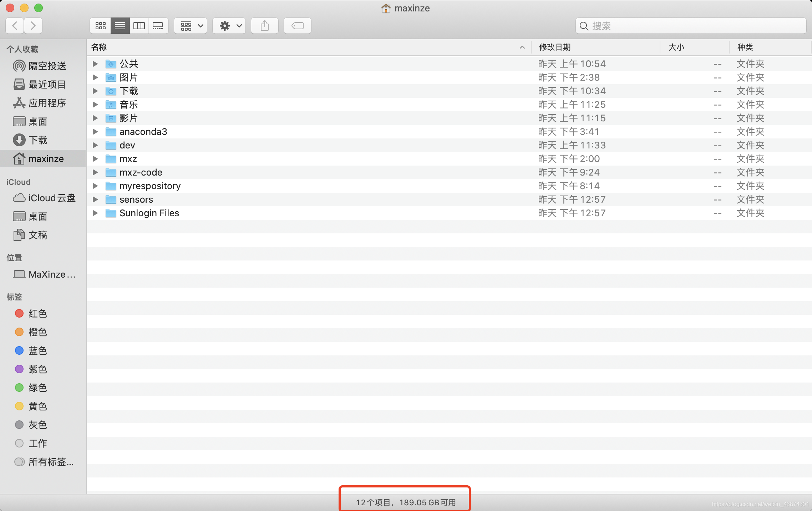812x511 pixels.
Task: Expand the myrespository folder
Action: (95, 186)
